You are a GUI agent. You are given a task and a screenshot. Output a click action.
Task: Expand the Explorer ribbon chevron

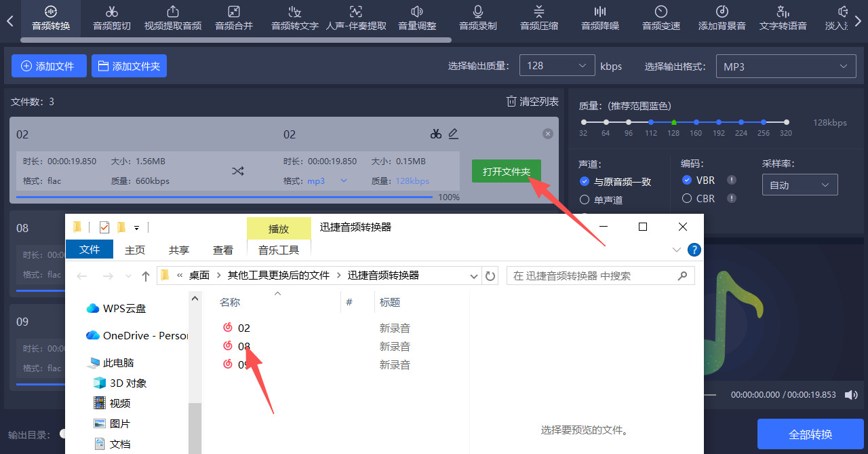[x=676, y=250]
